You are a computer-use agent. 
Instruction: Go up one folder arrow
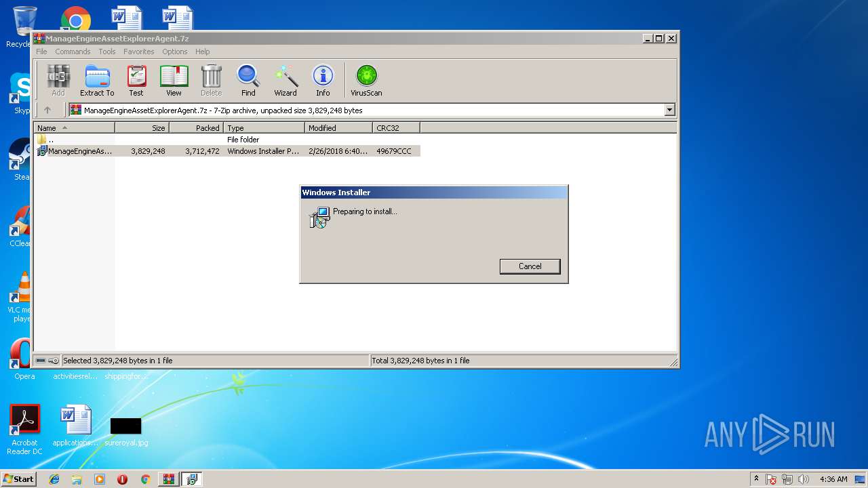[x=47, y=110]
